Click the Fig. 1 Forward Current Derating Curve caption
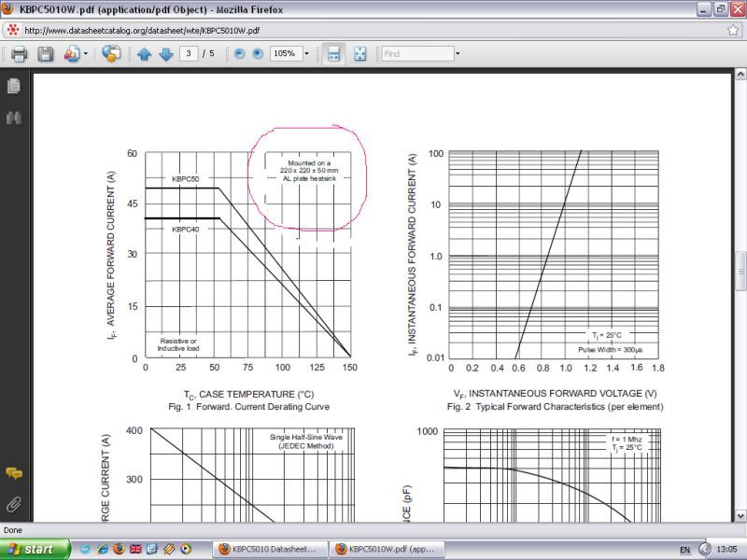 click(x=248, y=407)
